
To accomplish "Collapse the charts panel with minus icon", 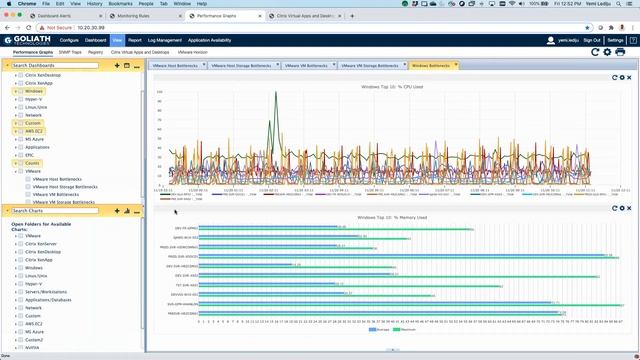I will click(x=137, y=211).
